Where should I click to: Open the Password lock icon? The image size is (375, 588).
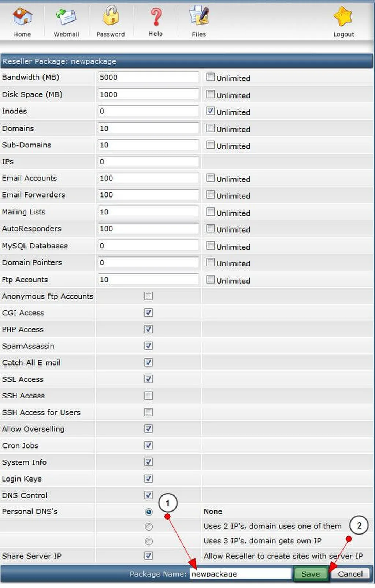pos(111,15)
